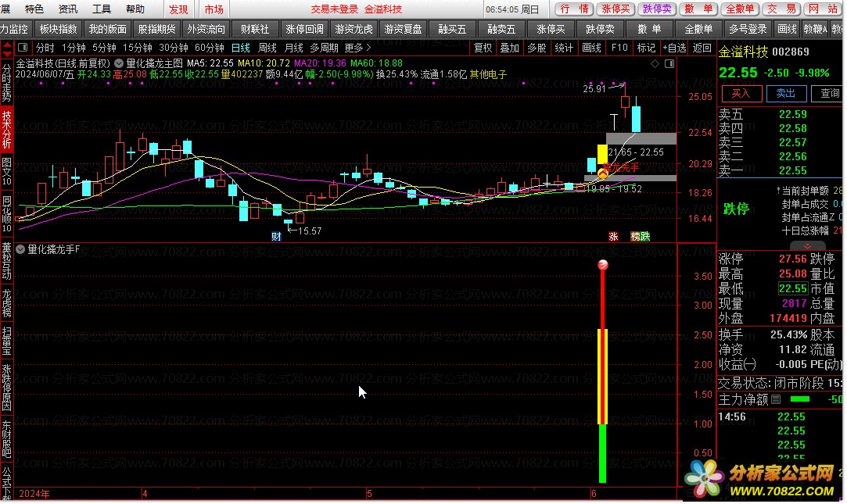The width and height of the screenshot is (847, 504).
Task: Click the yellow segment of the indicator bar
Action: tap(603, 377)
